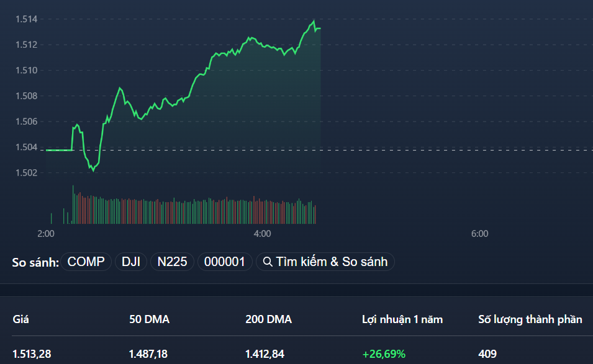Click the peak of the green price line

(x=312, y=21)
